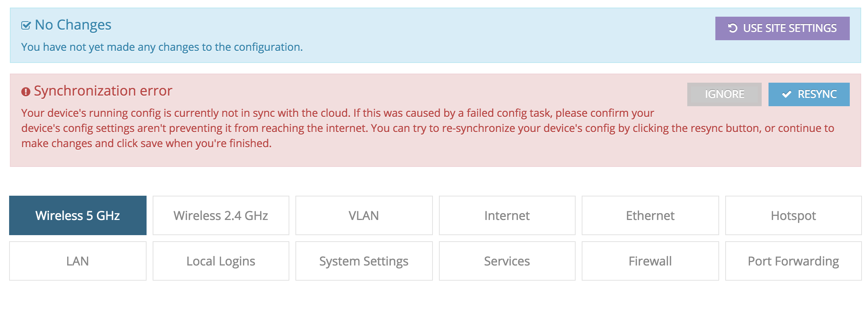Click the checkmark icon beside No Changes
The height and width of the screenshot is (311, 868).
click(x=25, y=25)
